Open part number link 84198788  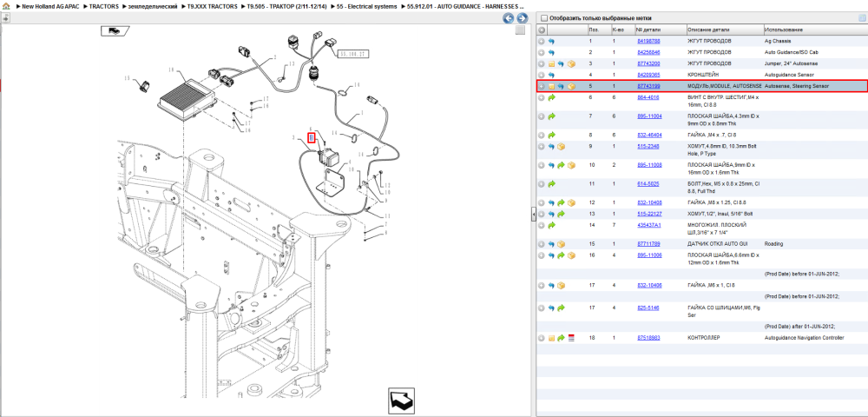coord(648,42)
